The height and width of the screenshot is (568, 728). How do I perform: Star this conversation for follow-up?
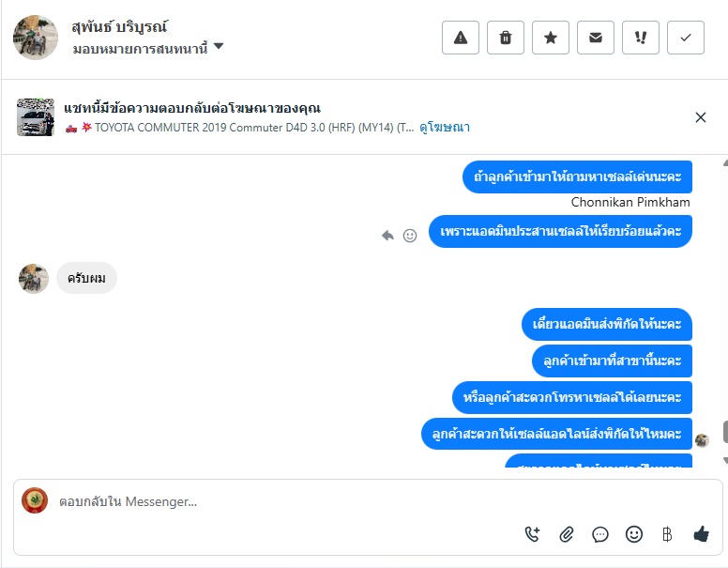click(x=550, y=38)
